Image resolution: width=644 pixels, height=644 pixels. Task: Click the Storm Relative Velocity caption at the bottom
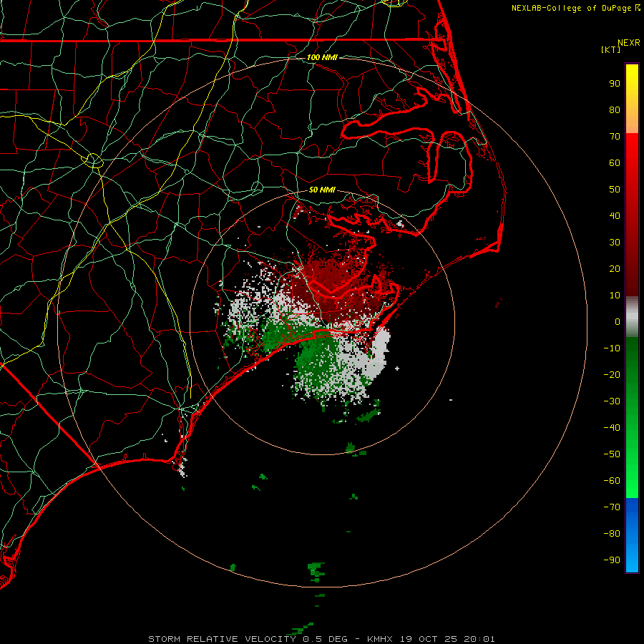321,639
